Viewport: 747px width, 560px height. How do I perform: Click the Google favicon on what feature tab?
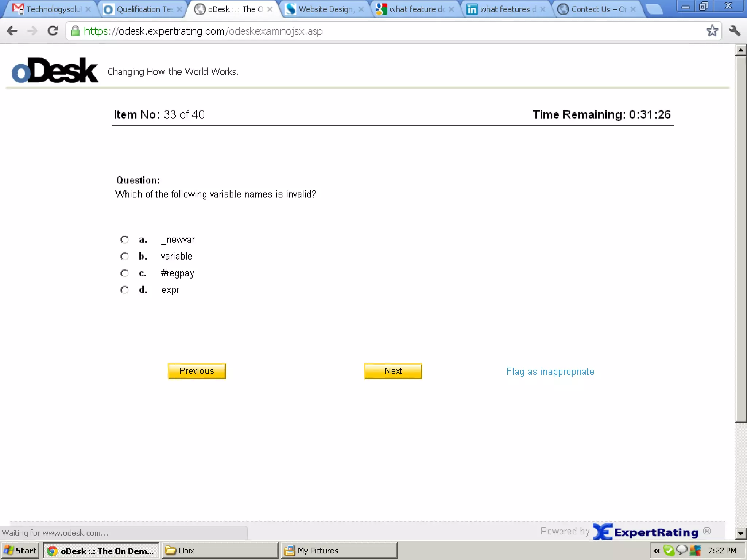click(381, 9)
